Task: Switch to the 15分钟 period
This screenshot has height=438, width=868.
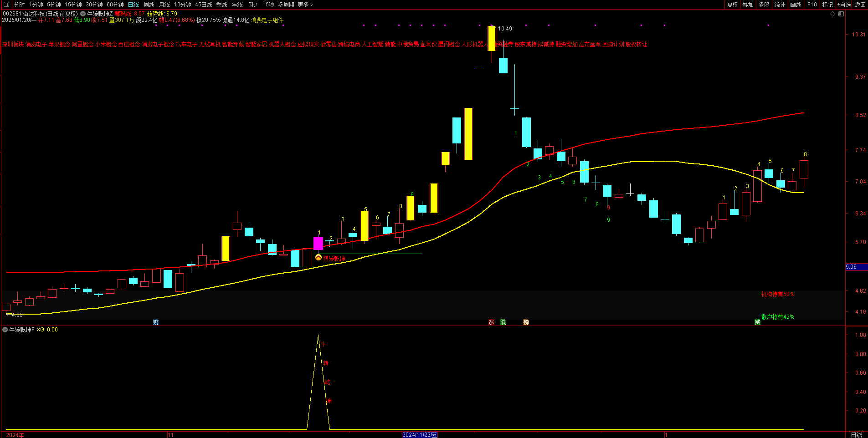Action: pyautogui.click(x=73, y=5)
